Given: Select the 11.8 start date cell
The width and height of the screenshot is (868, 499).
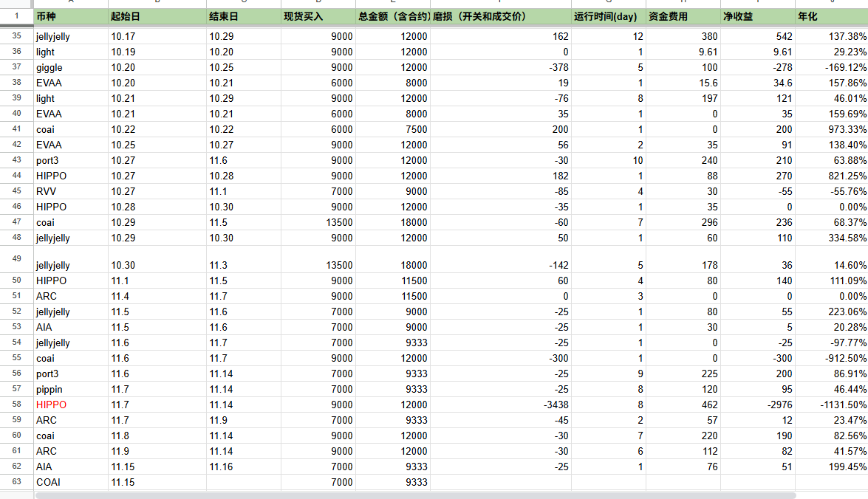Looking at the screenshot, I should click(157, 436).
